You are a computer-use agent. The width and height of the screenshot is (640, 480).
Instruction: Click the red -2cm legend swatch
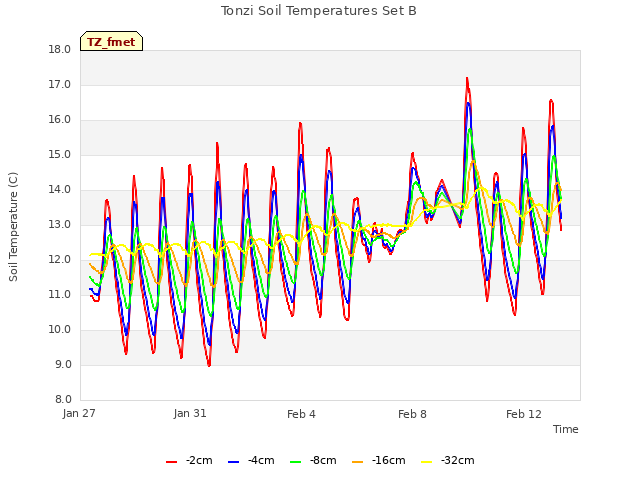[171, 462]
